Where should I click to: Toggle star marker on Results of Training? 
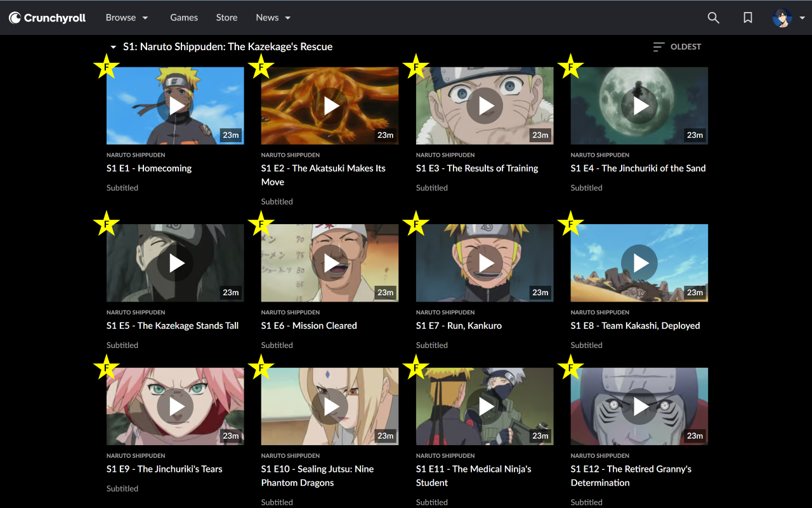click(416, 66)
